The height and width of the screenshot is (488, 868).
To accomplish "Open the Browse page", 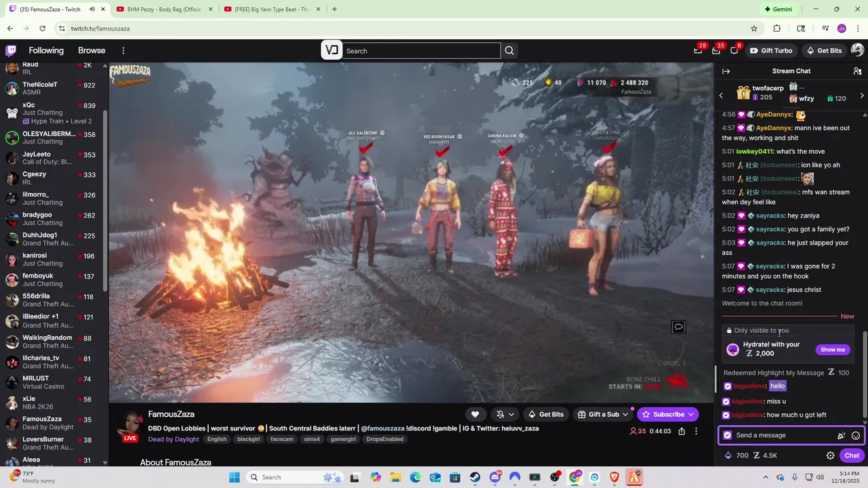I will coord(92,51).
